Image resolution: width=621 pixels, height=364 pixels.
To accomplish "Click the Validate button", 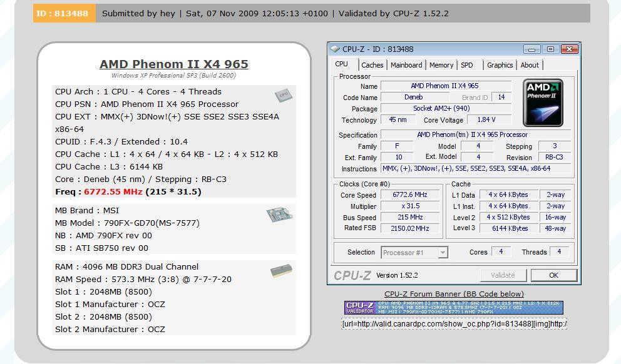I will pos(503,275).
